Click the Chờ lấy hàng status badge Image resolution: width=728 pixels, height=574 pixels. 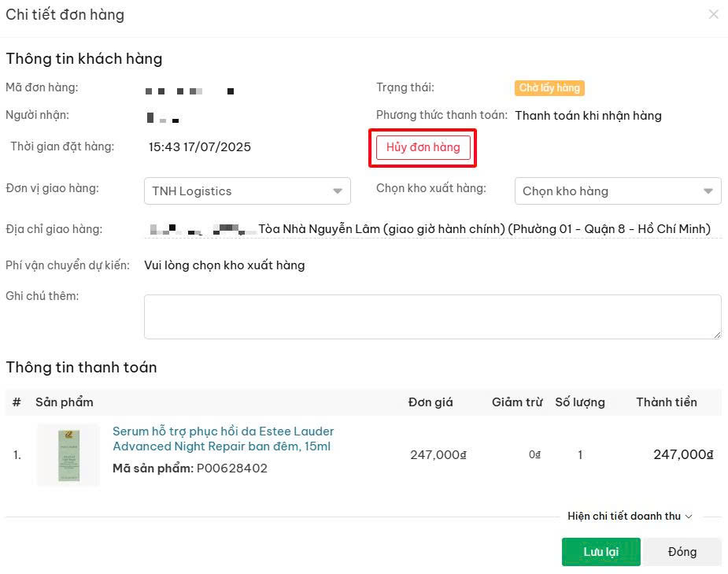click(x=549, y=87)
